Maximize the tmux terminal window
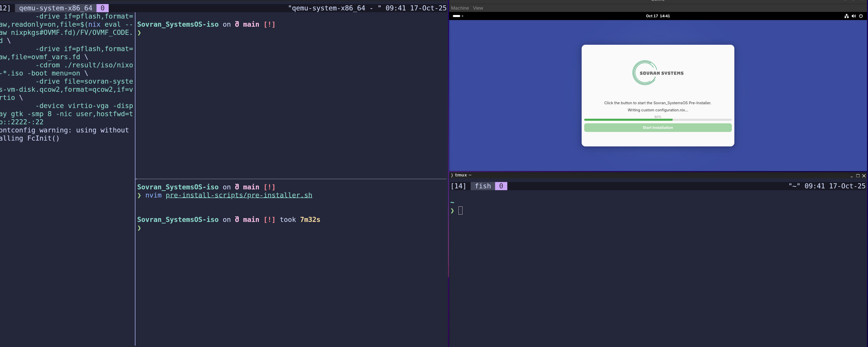The image size is (868, 347). (x=858, y=176)
